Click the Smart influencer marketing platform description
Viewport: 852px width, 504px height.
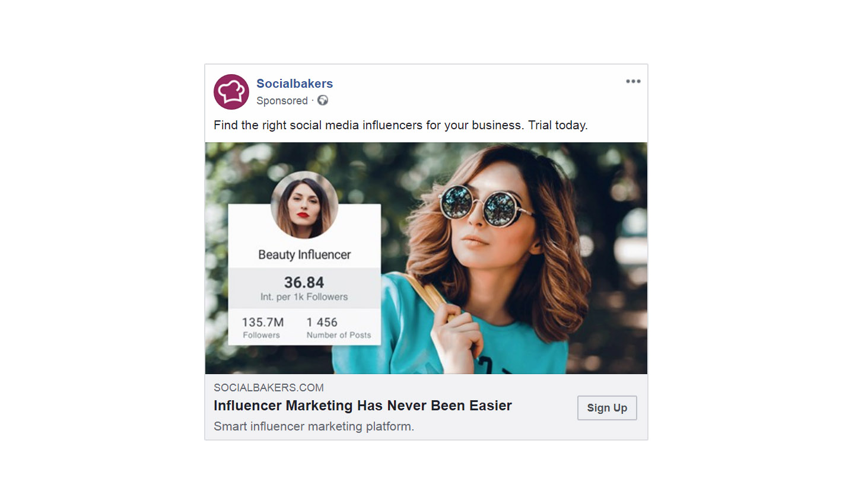click(x=314, y=426)
